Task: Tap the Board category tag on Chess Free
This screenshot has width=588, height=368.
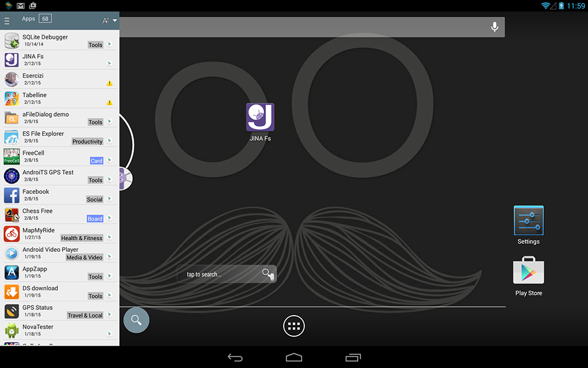Action: 94,218
